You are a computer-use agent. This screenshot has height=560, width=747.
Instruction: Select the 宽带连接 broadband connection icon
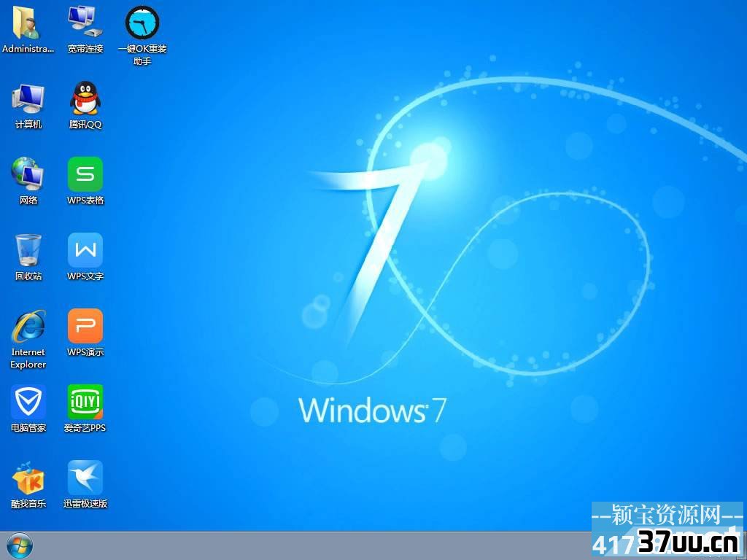tap(85, 22)
